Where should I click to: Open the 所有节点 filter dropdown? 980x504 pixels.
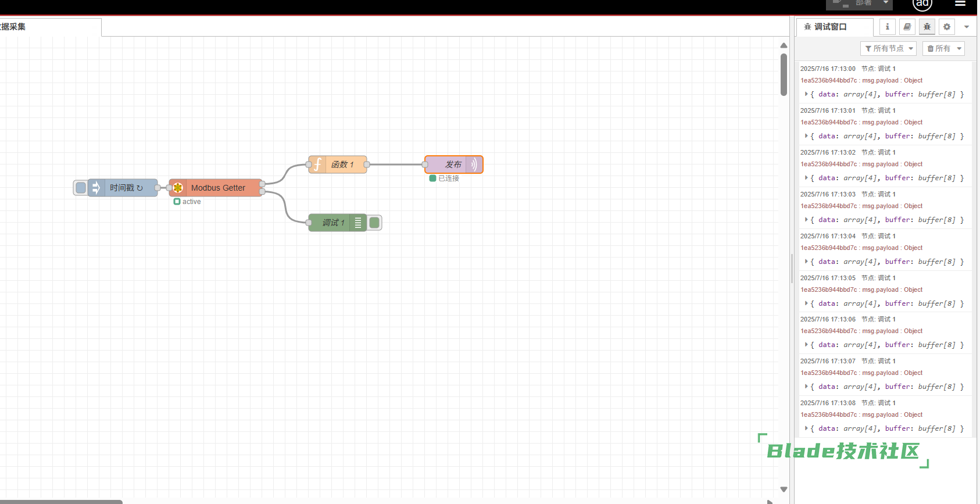pyautogui.click(x=888, y=48)
